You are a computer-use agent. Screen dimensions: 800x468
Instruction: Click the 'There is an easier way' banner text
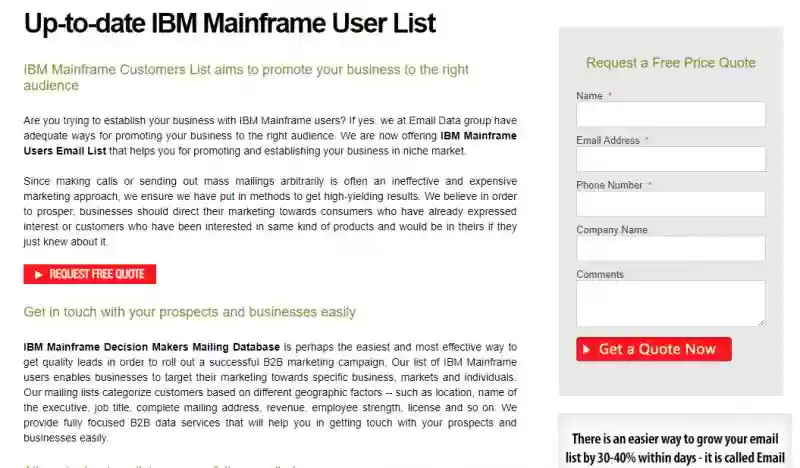click(675, 448)
